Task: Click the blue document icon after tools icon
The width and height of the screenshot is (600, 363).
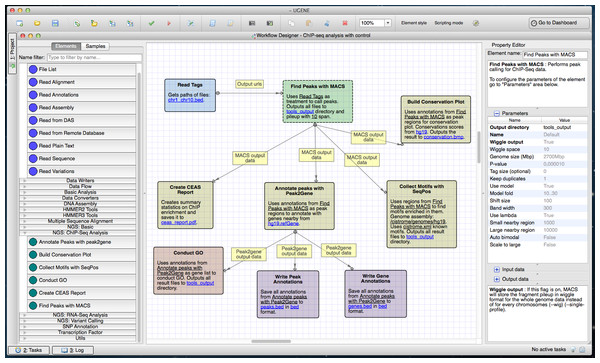Action: pyautogui.click(x=212, y=23)
